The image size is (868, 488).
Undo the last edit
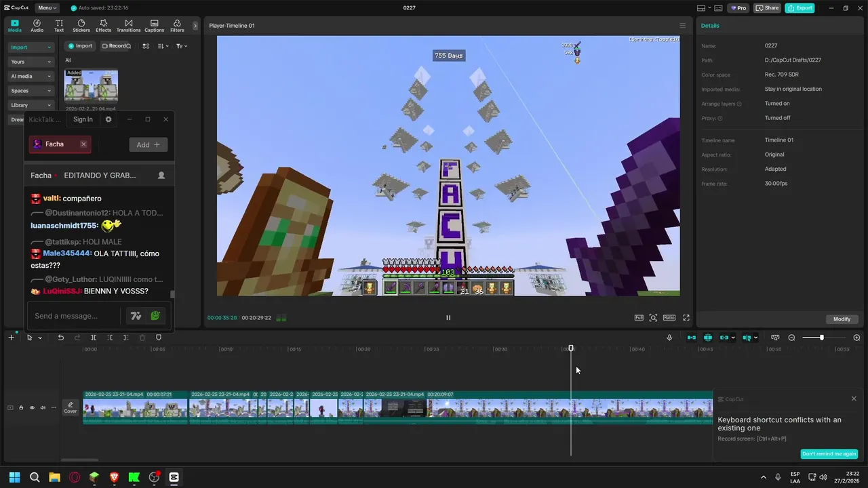[x=60, y=338]
